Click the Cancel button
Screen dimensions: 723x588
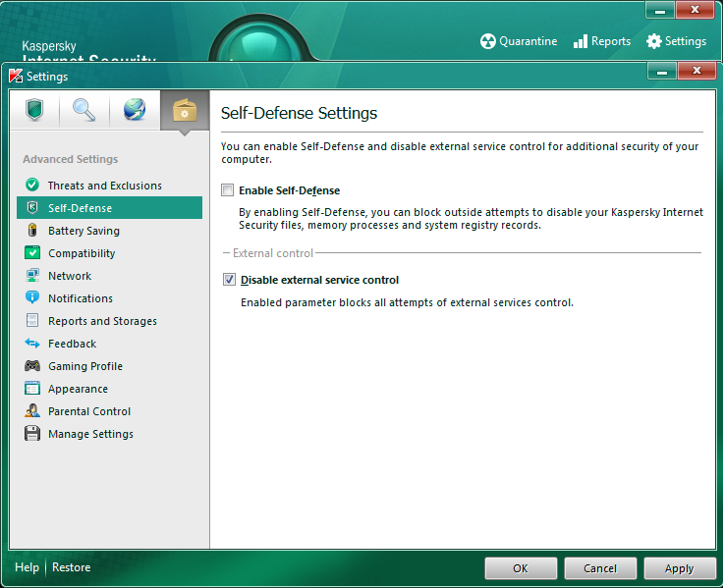(600, 568)
